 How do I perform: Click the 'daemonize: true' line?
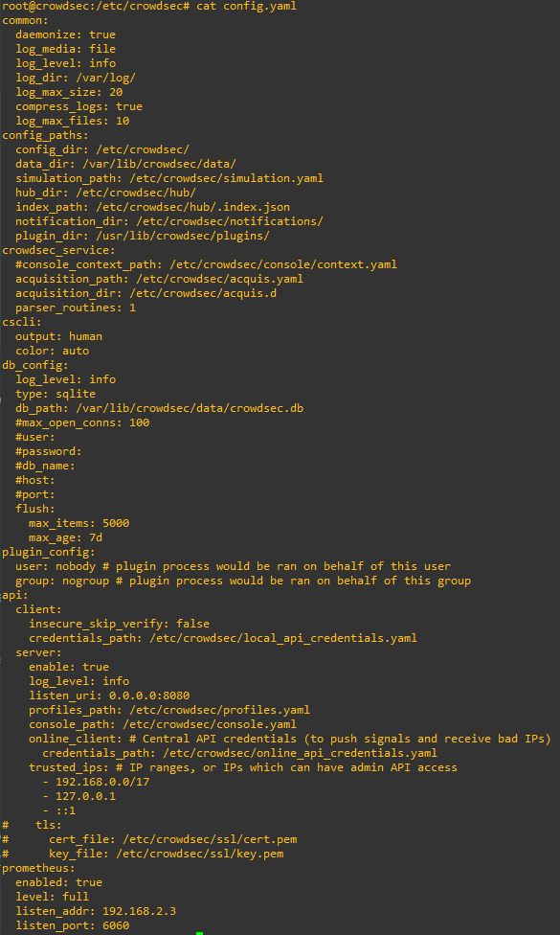pyautogui.click(x=65, y=34)
